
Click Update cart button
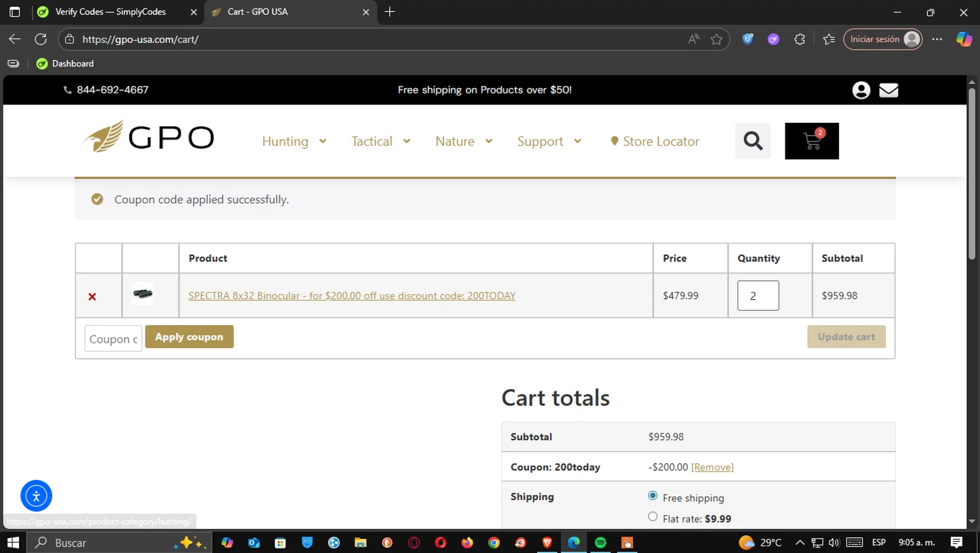pyautogui.click(x=846, y=337)
